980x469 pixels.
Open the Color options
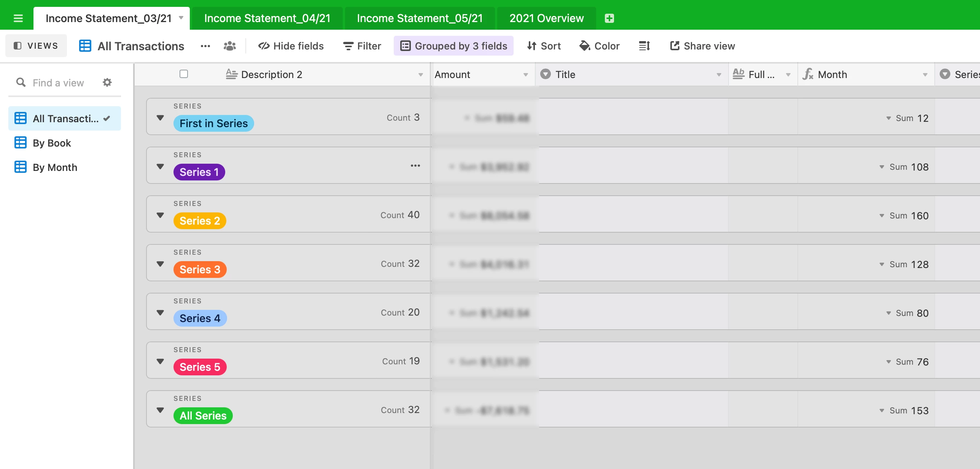(x=599, y=46)
